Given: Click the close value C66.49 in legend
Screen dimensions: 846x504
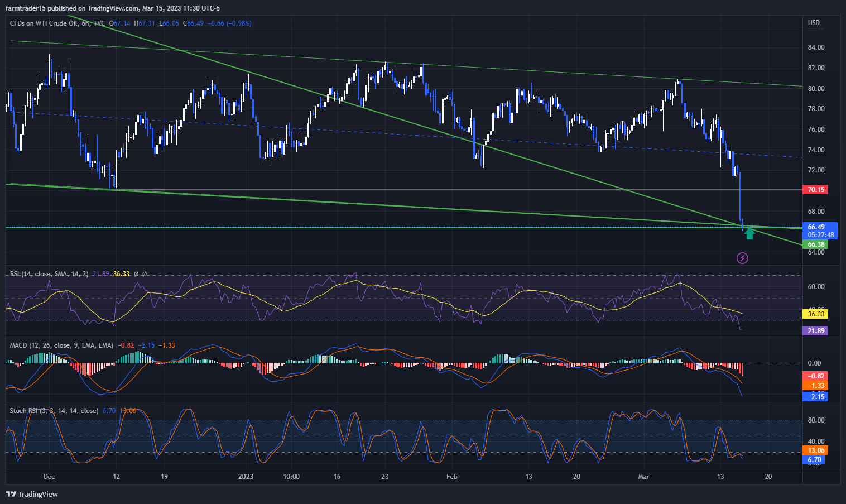Looking at the screenshot, I should click(x=194, y=23).
